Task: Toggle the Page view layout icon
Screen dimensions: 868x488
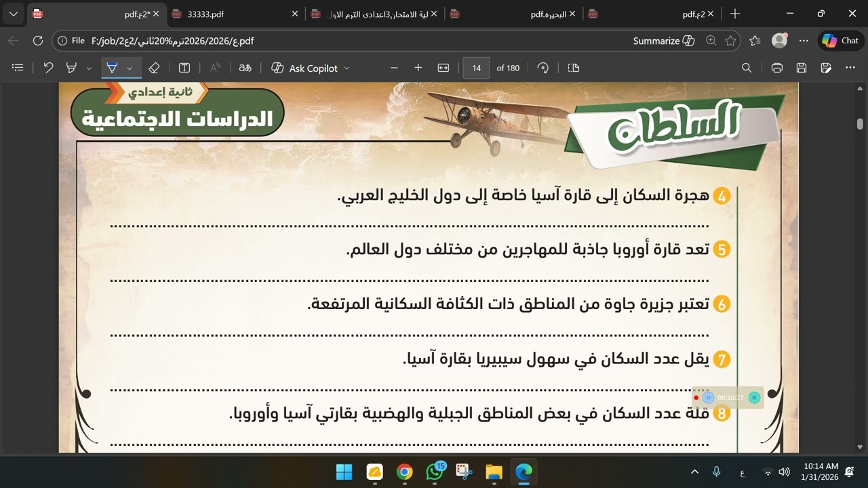Action: [573, 68]
